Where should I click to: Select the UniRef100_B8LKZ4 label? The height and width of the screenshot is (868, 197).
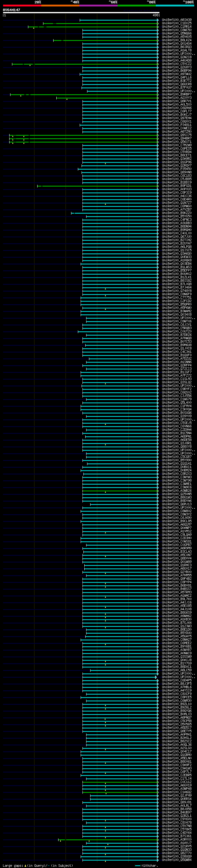click(x=176, y=40)
